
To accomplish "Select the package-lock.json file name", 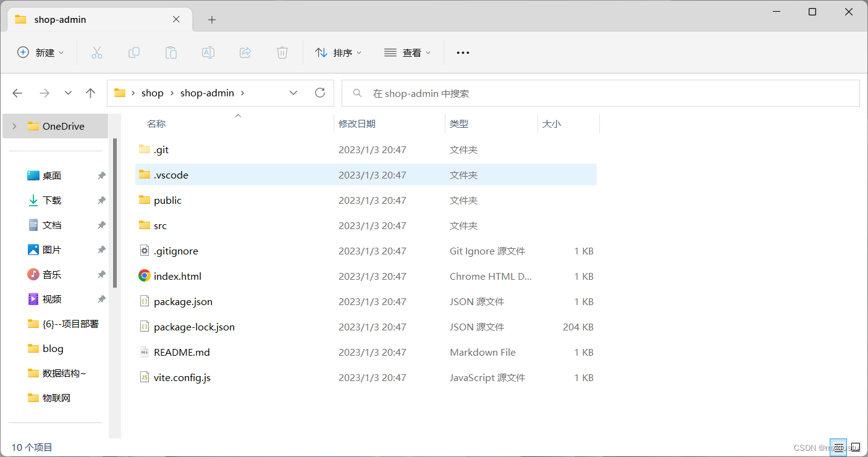I will pos(194,327).
